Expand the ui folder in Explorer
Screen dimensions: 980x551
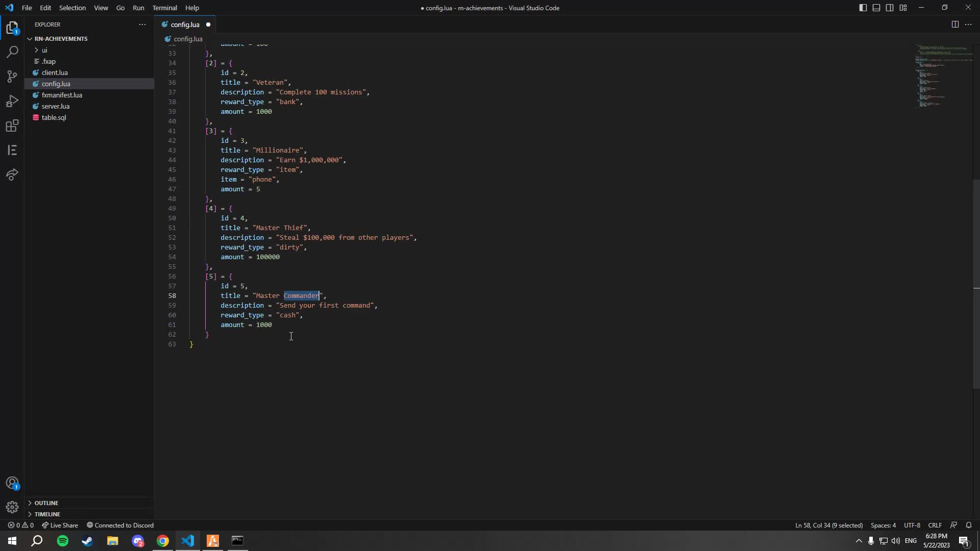coord(44,50)
